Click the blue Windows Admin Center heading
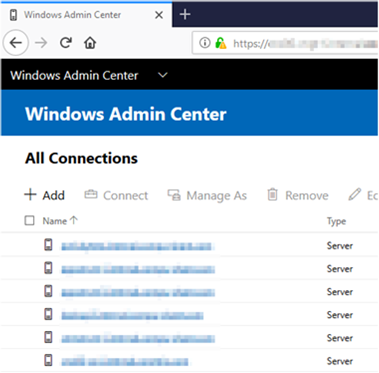 tap(126, 114)
